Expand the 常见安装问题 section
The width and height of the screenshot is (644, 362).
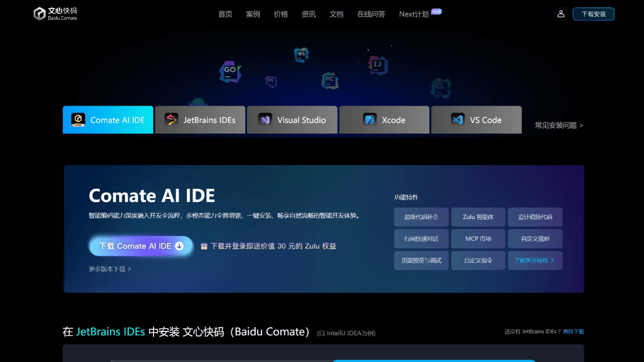pos(557,124)
